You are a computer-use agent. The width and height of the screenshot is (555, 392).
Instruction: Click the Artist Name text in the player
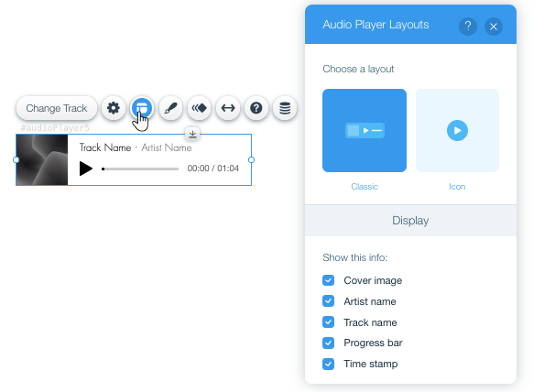pyautogui.click(x=167, y=147)
